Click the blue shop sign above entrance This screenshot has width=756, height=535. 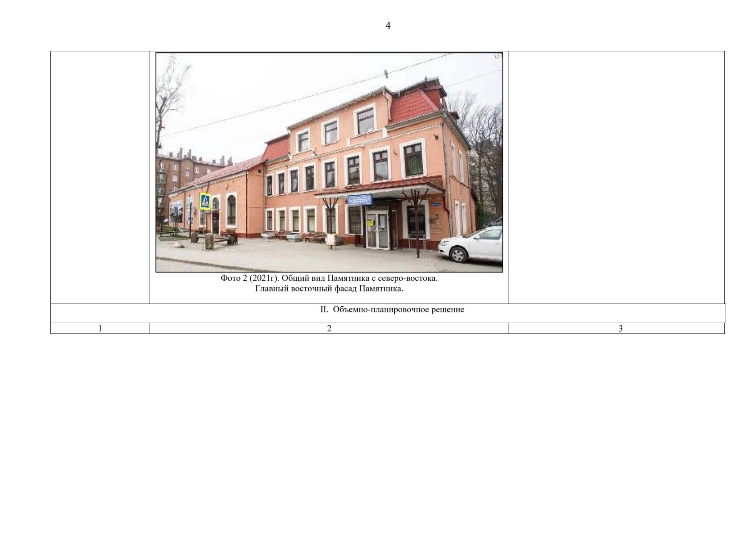359,200
